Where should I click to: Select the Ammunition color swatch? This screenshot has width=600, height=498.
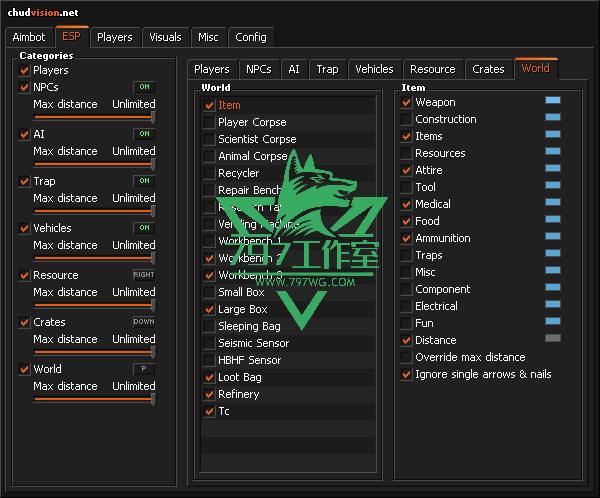point(552,237)
